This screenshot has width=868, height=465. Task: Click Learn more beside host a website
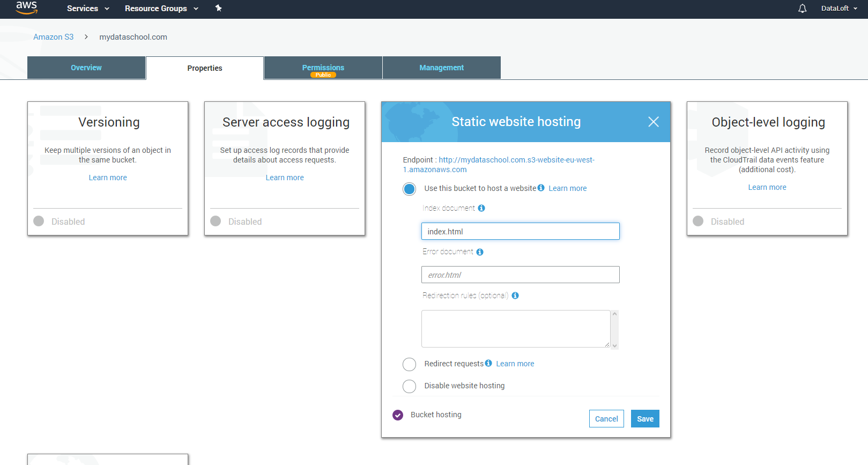(568, 188)
